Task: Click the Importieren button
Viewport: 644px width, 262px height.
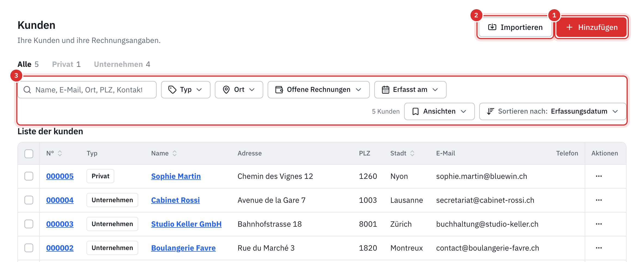Action: tap(515, 27)
